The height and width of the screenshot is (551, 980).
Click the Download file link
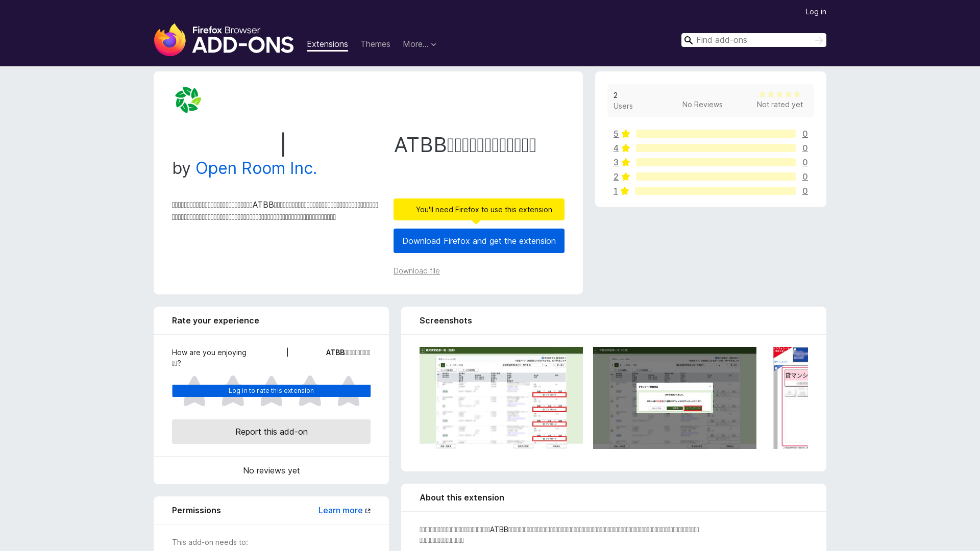416,271
